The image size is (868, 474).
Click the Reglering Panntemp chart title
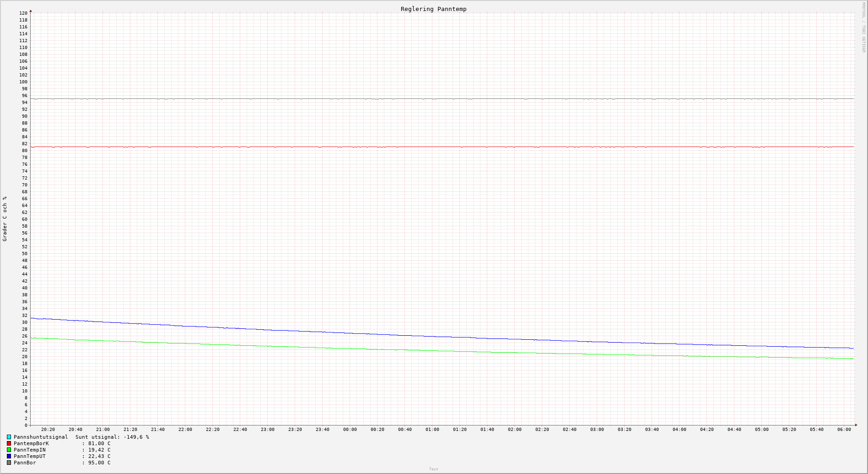point(433,9)
